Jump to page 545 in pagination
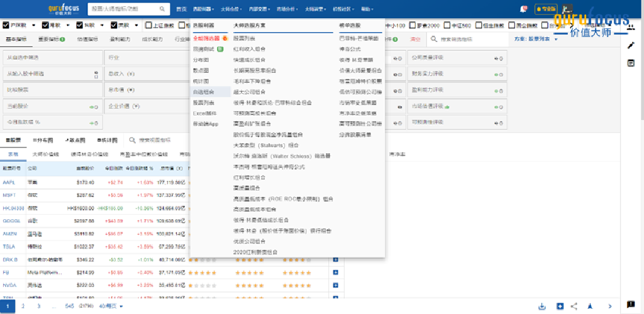Screen dimensions: 644x314 coord(69,306)
